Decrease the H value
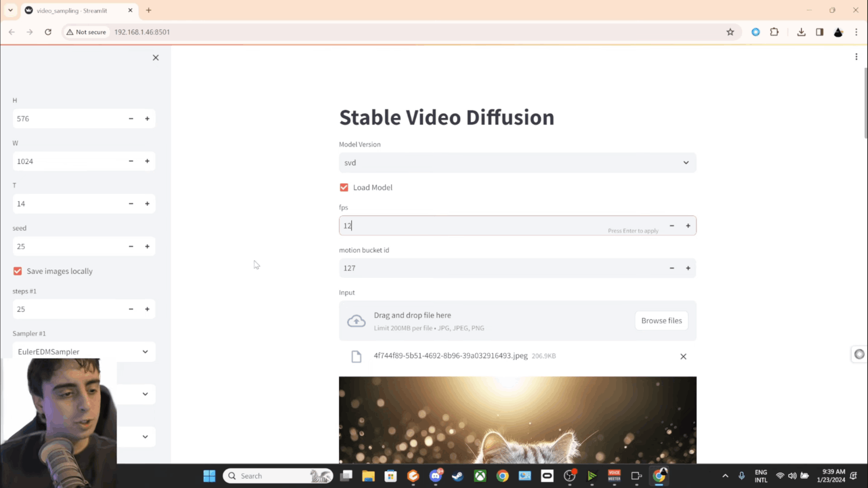This screenshot has width=868, height=488. coord(131,118)
